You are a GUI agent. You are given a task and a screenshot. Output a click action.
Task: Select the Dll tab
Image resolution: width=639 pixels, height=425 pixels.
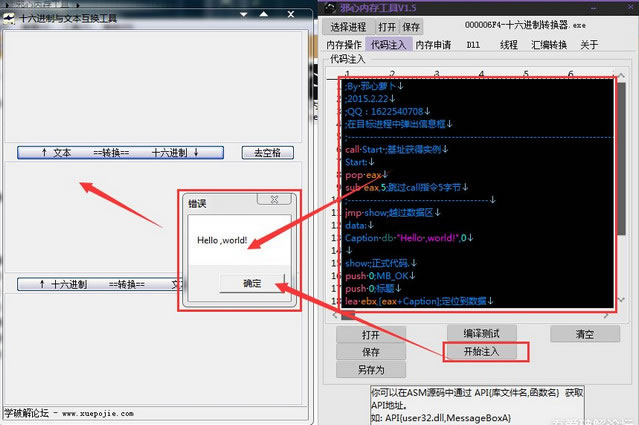[473, 45]
